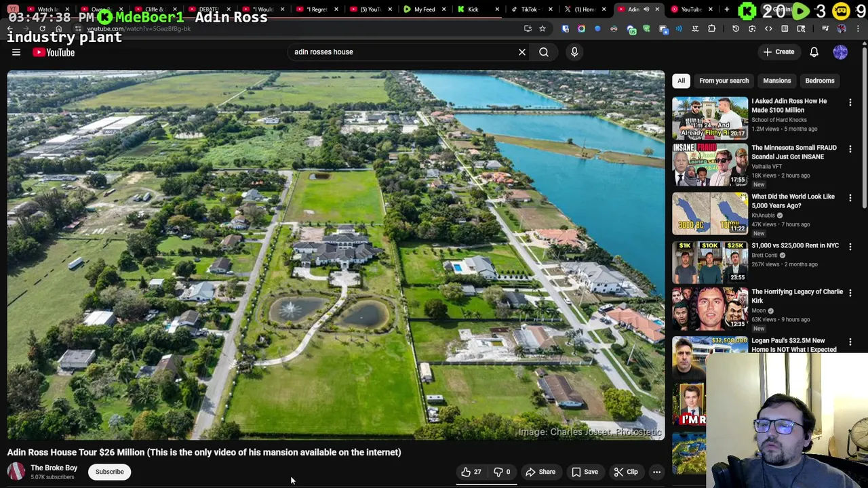The height and width of the screenshot is (488, 868).
Task: Share the video
Action: pos(540,472)
